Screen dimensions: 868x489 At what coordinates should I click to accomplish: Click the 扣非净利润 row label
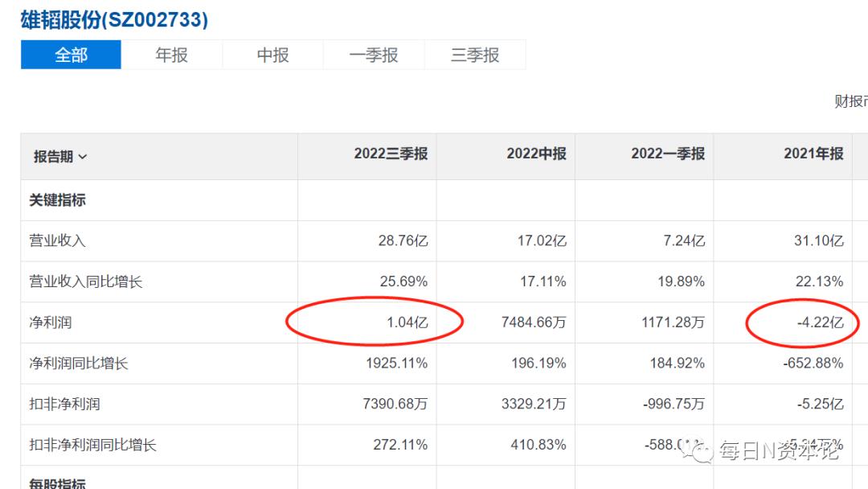64,405
